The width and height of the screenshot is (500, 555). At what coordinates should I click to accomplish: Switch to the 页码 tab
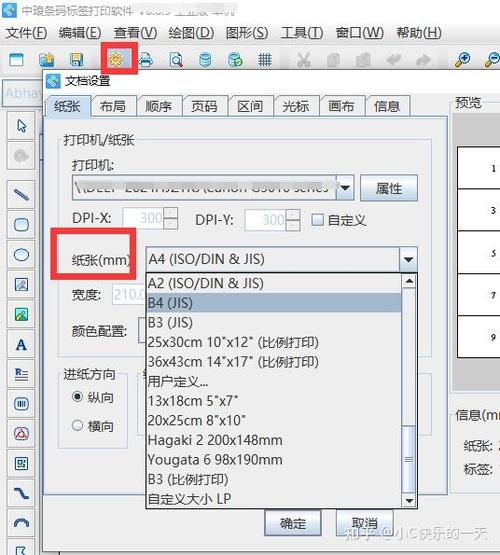tap(204, 106)
